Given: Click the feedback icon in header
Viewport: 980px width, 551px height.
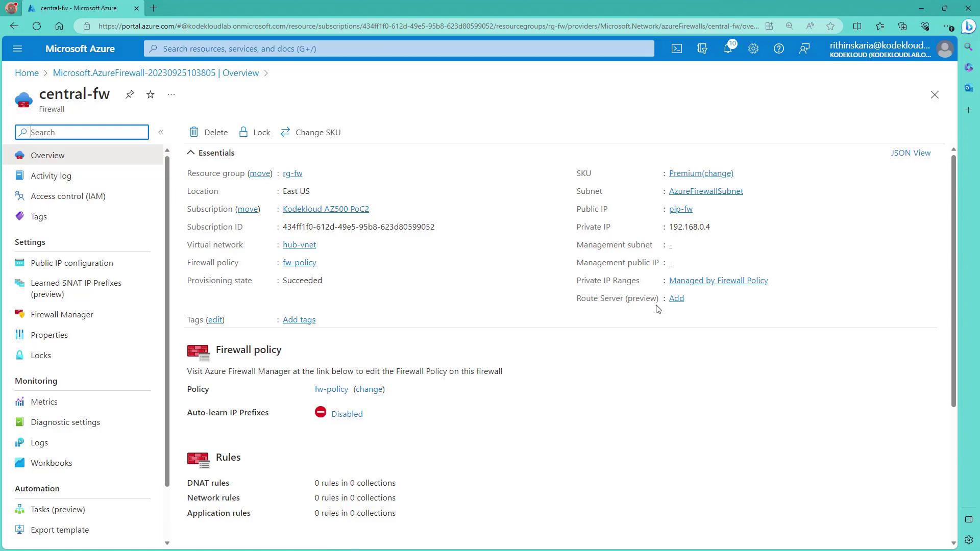Looking at the screenshot, I should (x=804, y=49).
